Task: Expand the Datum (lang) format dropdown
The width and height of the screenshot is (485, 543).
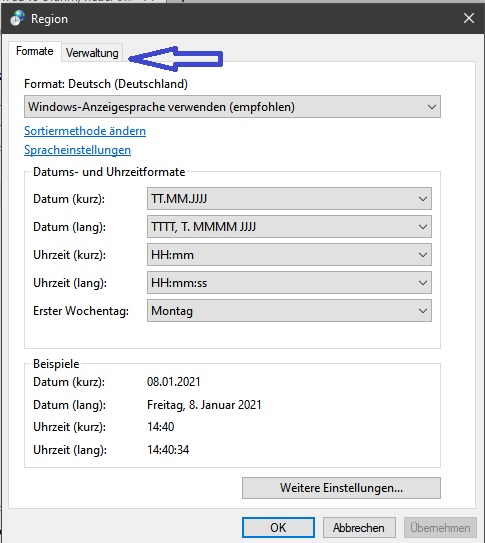Action: (x=289, y=227)
